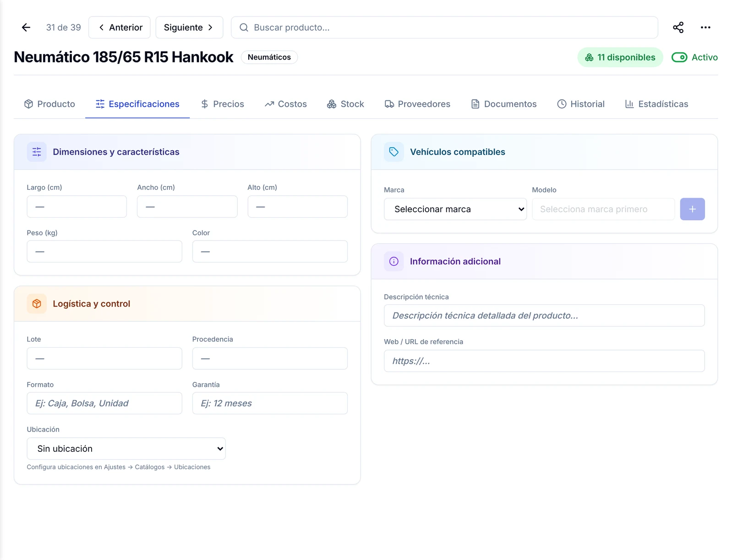Click the tag icon beside Vehículos compatibles
Screen dimensions: 733x560
[394, 152]
